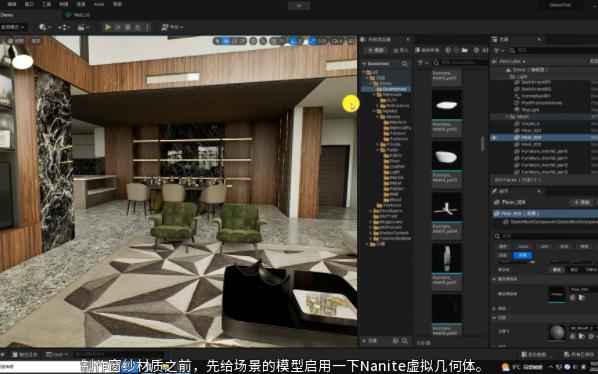Collapse the Mesh folder in Outliner
598x374 pixels.
tap(508, 117)
